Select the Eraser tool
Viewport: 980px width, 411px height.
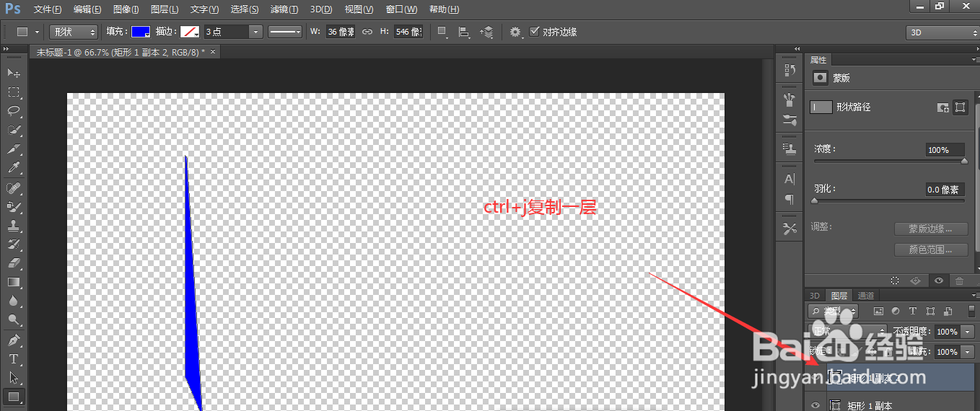pos(14,263)
